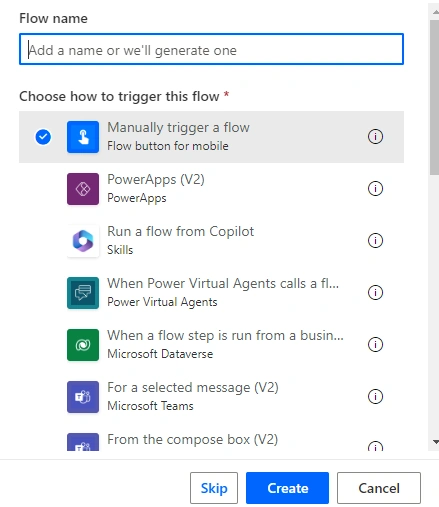Show info for Run a flow from Copilot
439x507 pixels.
375,241
